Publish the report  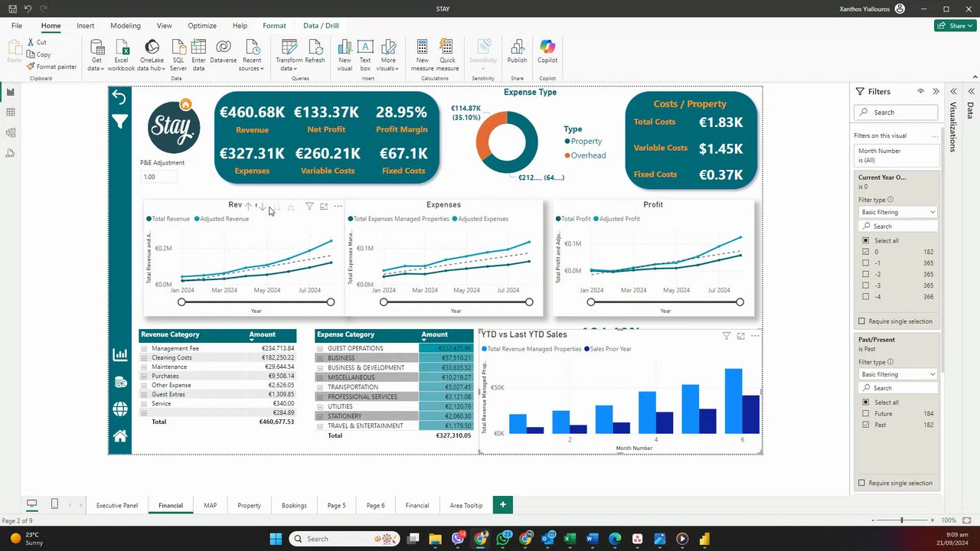(x=517, y=52)
